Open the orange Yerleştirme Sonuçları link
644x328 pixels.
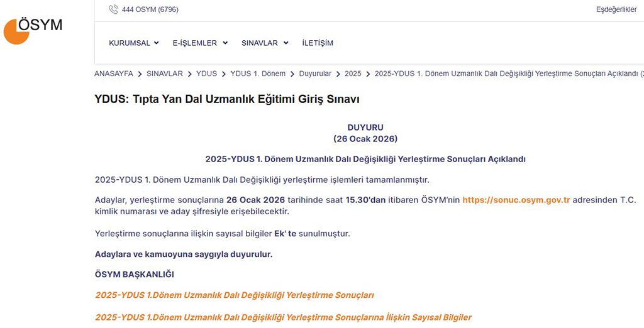tap(235, 295)
